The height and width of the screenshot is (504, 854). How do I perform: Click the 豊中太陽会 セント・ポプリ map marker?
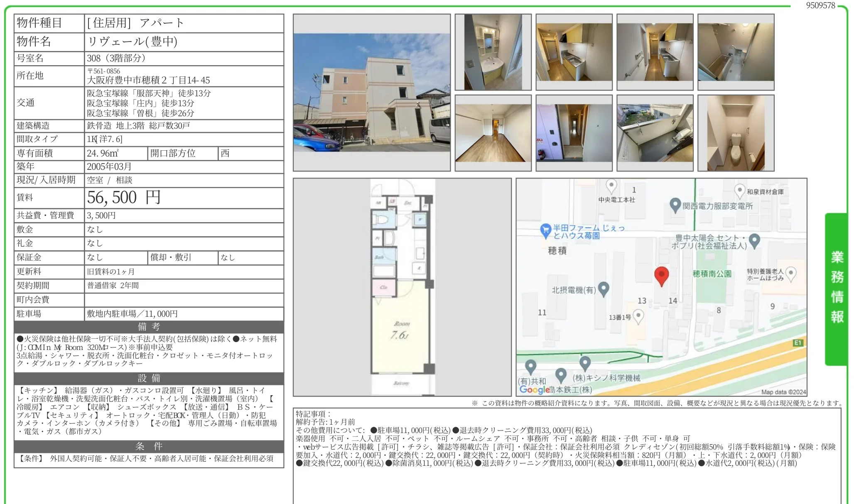coord(754,241)
